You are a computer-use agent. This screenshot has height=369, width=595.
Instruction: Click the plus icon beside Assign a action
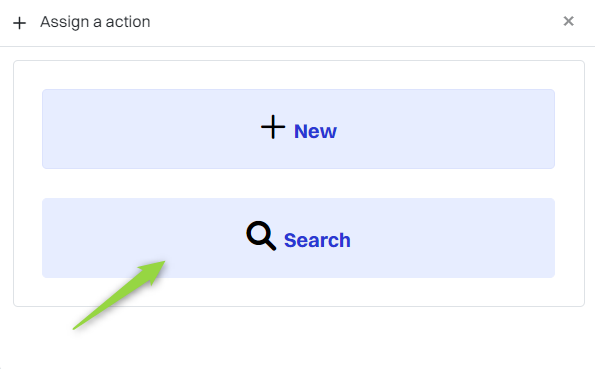[19, 23]
